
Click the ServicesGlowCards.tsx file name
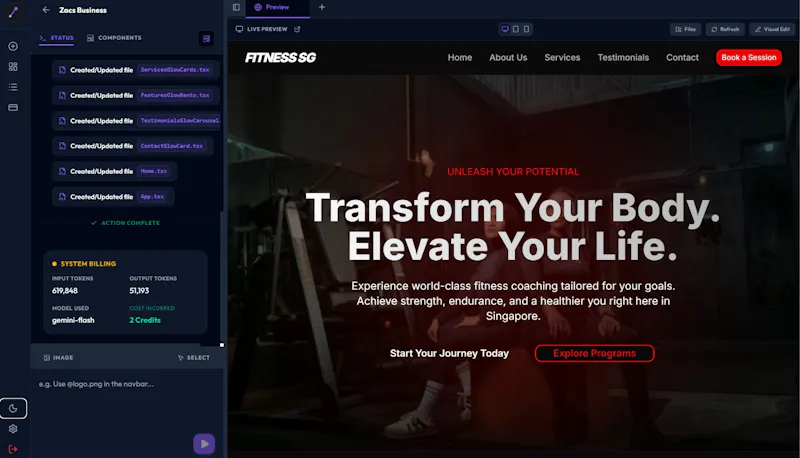(x=175, y=70)
